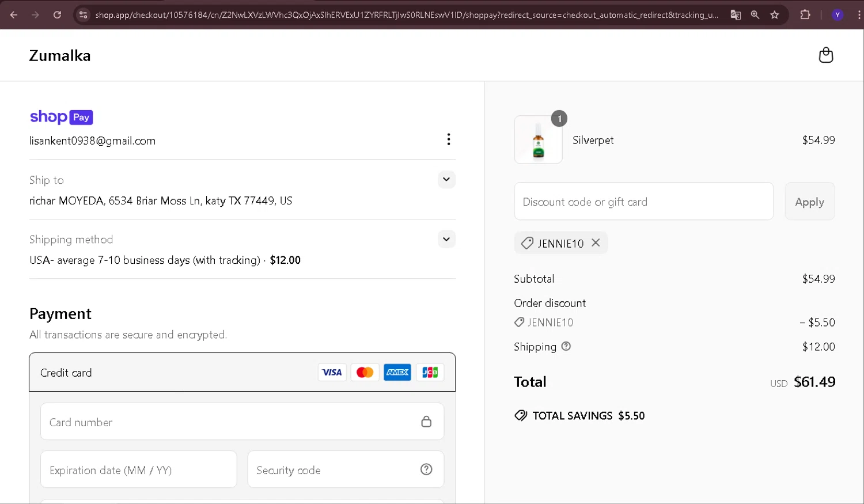Screen dimensions: 864x504
Task: Click the Total Savings tag icon
Action: tap(521, 416)
